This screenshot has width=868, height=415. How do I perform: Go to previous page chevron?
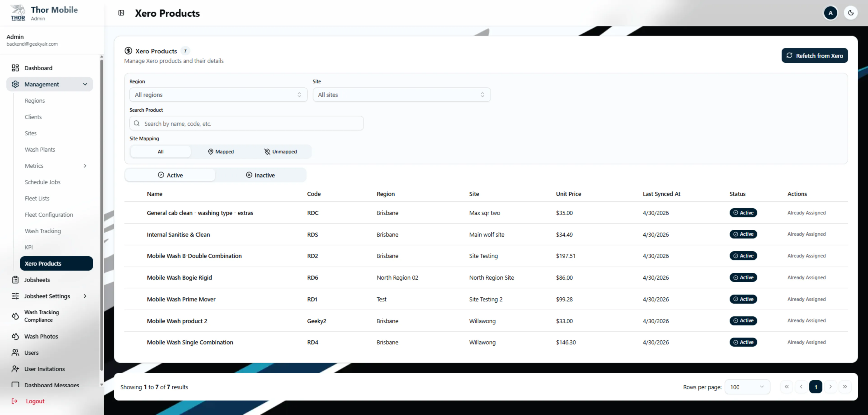coord(801,387)
